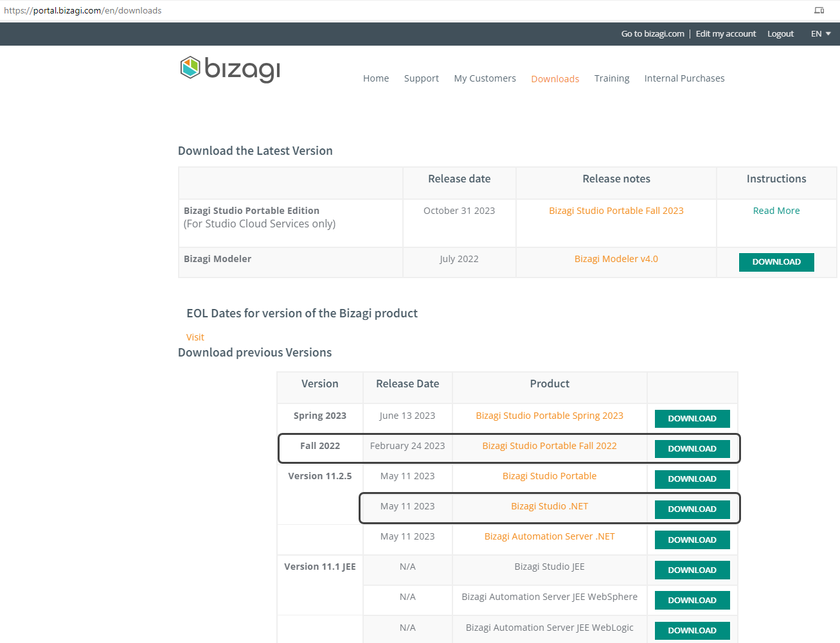Open the Home menu item
The height and width of the screenshot is (643, 840).
click(x=376, y=78)
